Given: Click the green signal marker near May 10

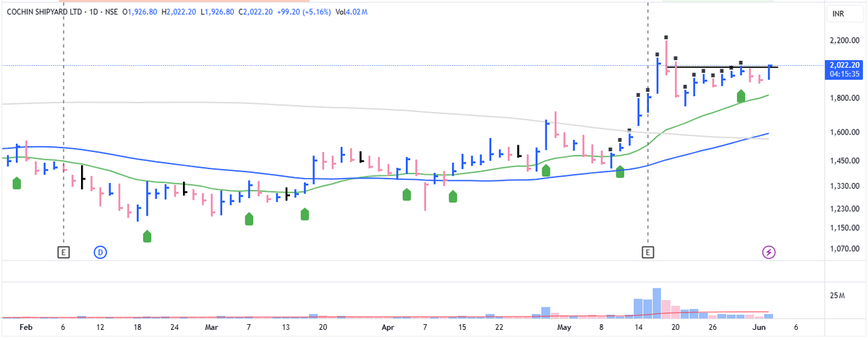Looking at the screenshot, I should [620, 173].
